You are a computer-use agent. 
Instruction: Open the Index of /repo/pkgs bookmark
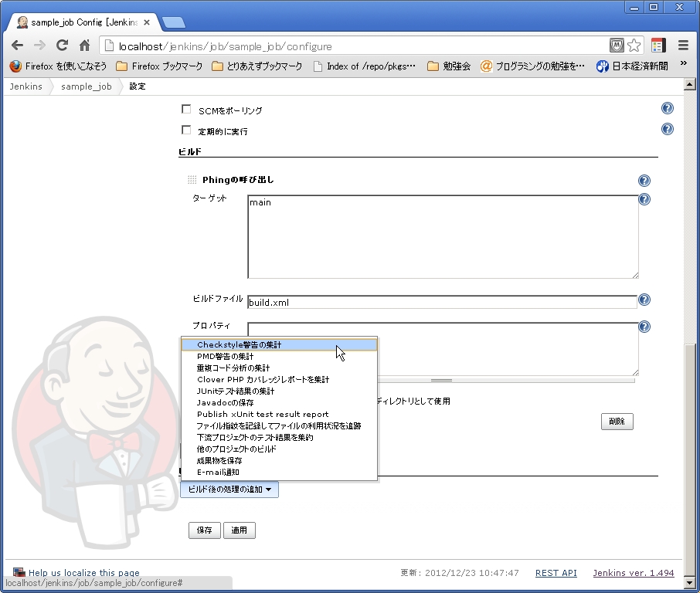tap(364, 66)
